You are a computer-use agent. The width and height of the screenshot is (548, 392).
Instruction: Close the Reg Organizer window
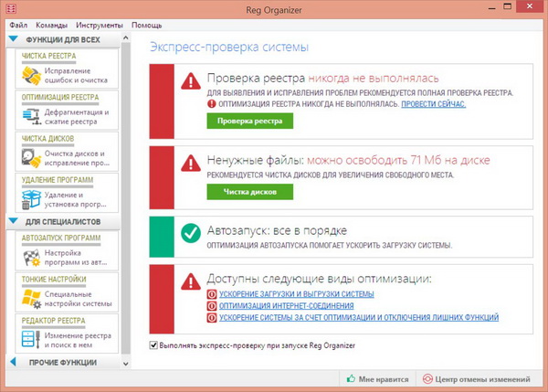(x=530, y=6)
